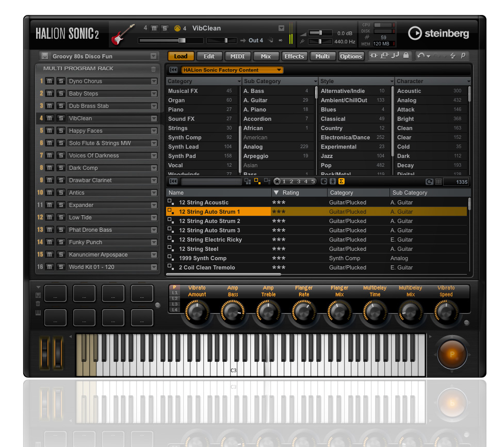Screen dimensions: 504x447
Task: Mute slot 3 Dub Brass Stab
Action: 50,106
